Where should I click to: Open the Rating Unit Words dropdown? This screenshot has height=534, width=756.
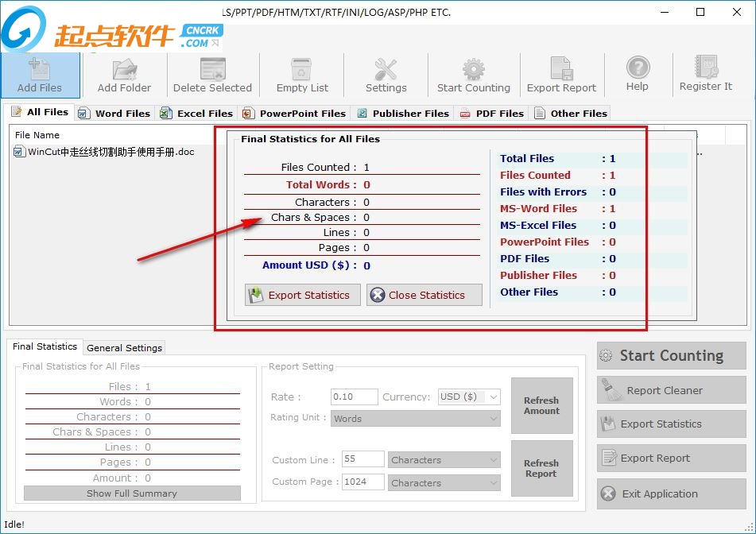pos(415,419)
